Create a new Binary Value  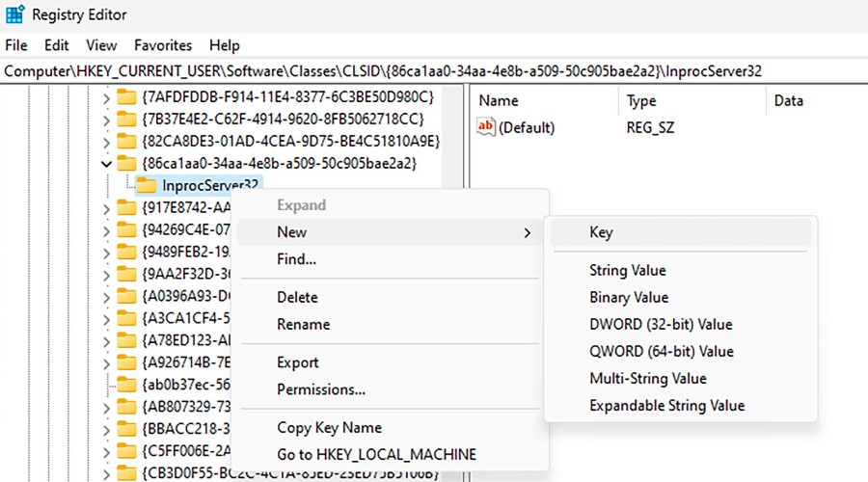(680, 298)
